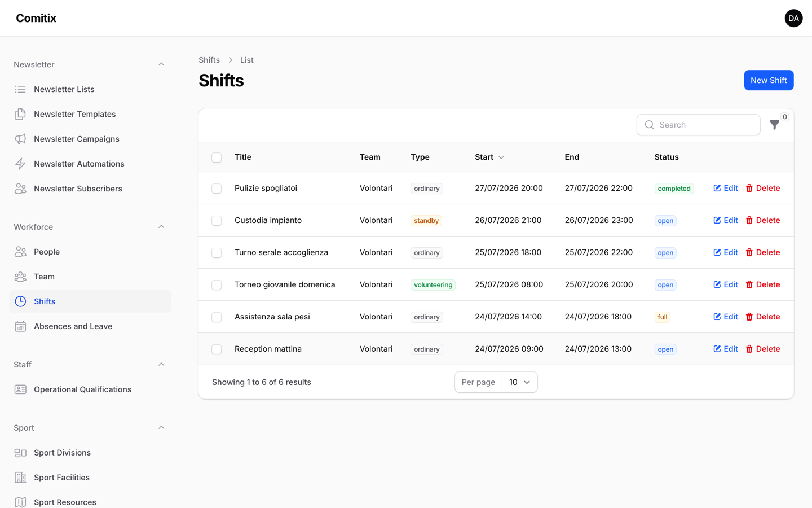Click the Sport Facilities building icon
Viewport: 812px width, 508px height.
[x=20, y=478]
